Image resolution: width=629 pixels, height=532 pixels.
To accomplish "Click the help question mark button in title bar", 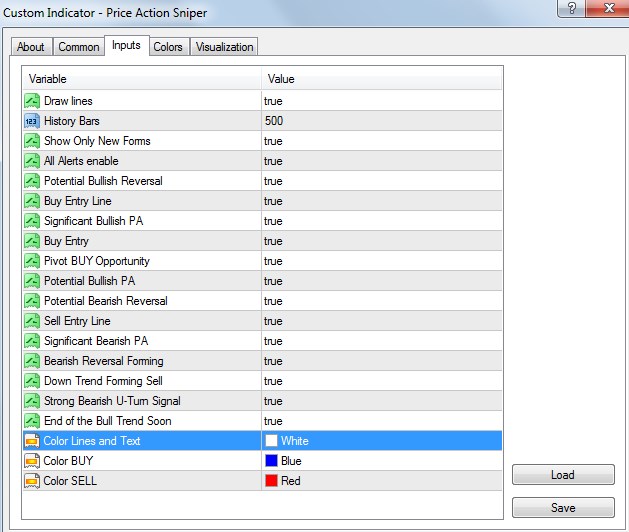I will click(x=571, y=8).
